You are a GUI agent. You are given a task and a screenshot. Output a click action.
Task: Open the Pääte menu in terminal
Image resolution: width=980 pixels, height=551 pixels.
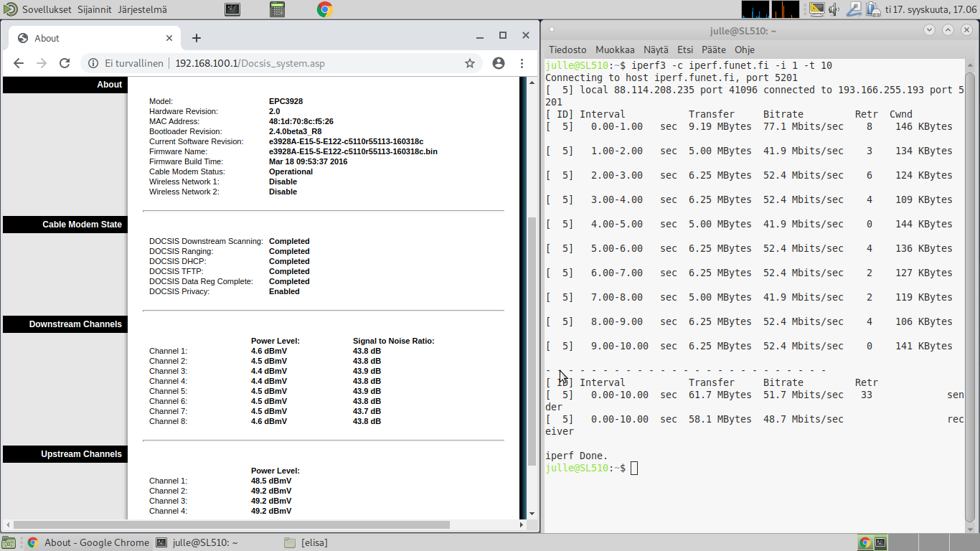pos(714,50)
